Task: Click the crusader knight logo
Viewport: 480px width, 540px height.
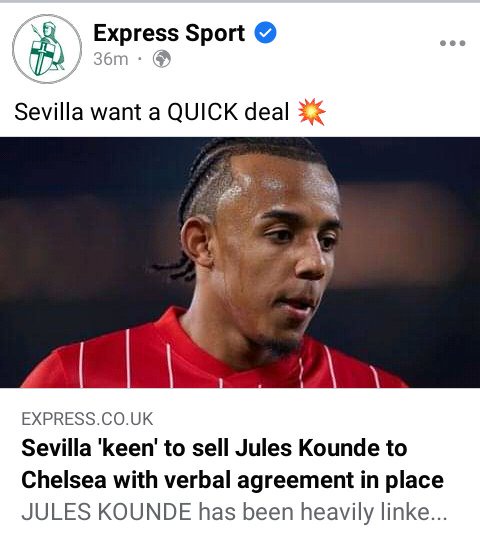Action: click(47, 49)
